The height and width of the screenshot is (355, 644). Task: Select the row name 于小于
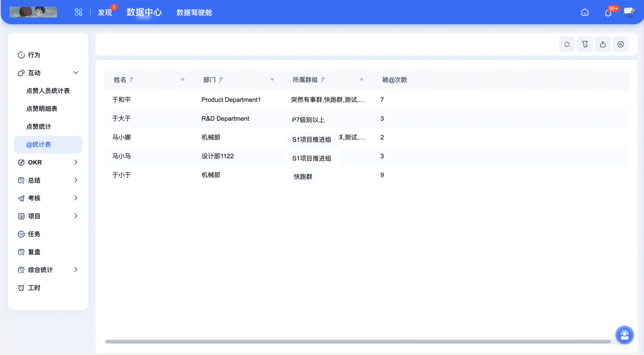(x=122, y=175)
